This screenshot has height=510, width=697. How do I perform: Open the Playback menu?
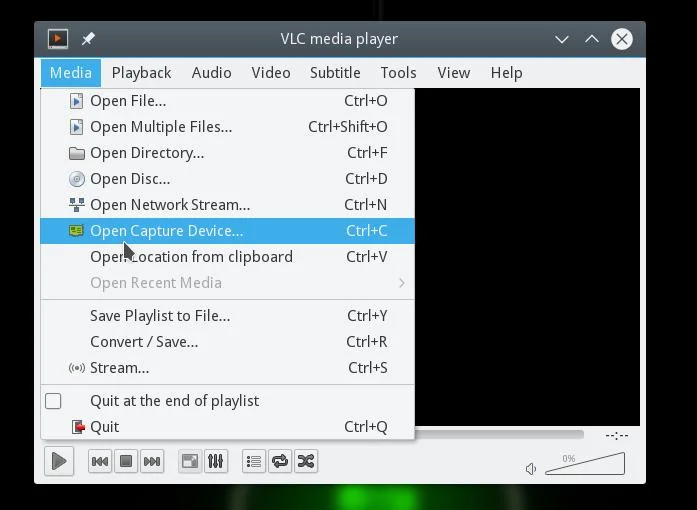point(141,72)
